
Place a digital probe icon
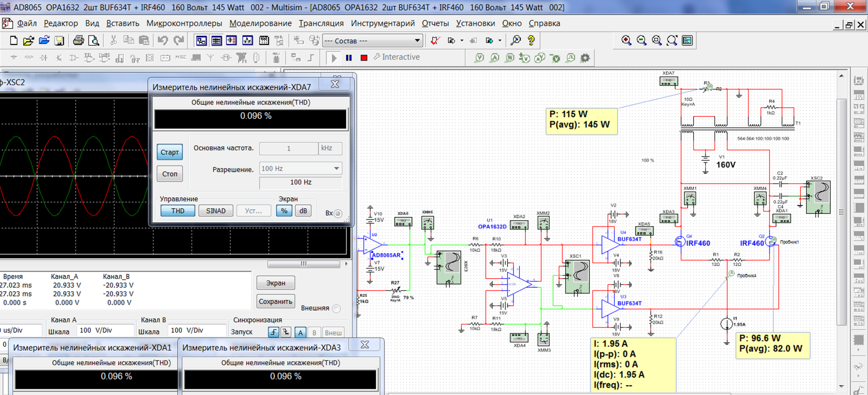pyautogui.click(x=570, y=58)
